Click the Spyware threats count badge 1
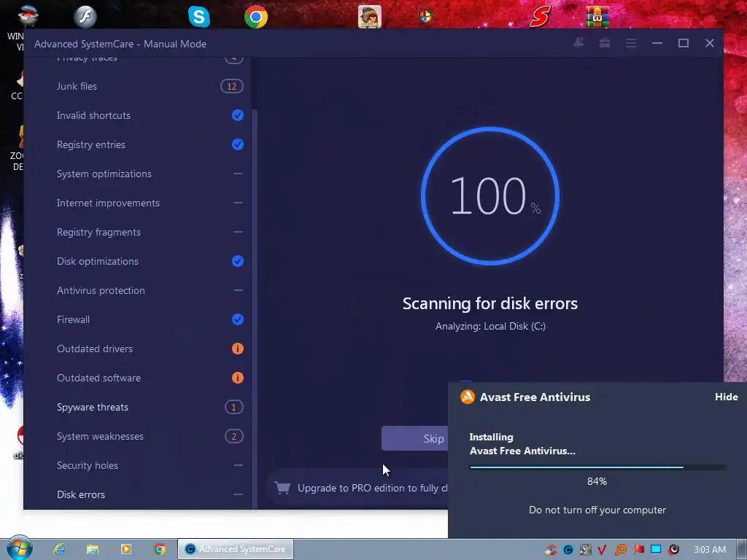Image resolution: width=747 pixels, height=560 pixels. pos(233,407)
